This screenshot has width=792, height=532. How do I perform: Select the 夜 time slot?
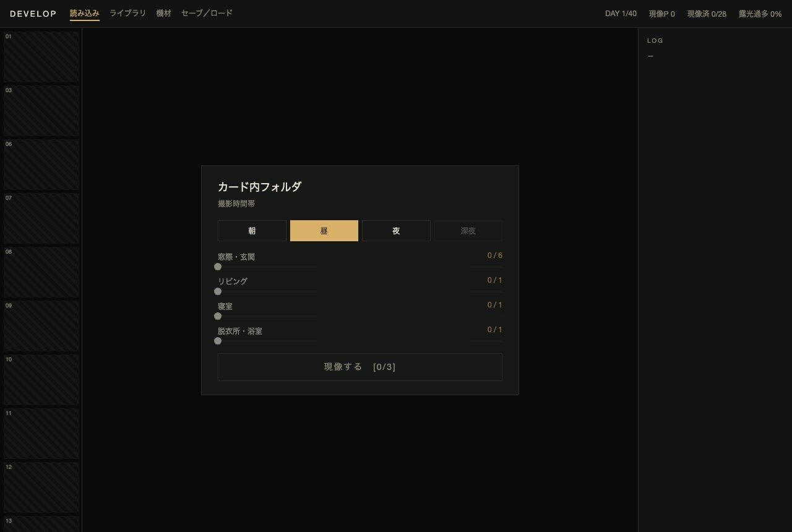[x=396, y=231]
